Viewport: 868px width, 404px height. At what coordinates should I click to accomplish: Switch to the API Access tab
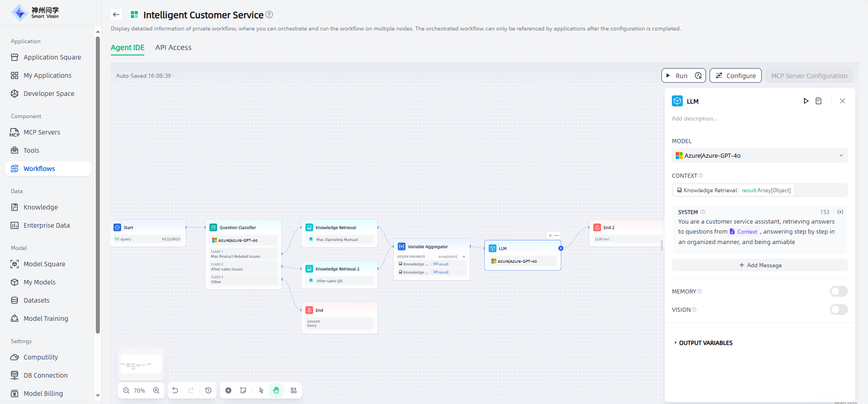(x=173, y=48)
